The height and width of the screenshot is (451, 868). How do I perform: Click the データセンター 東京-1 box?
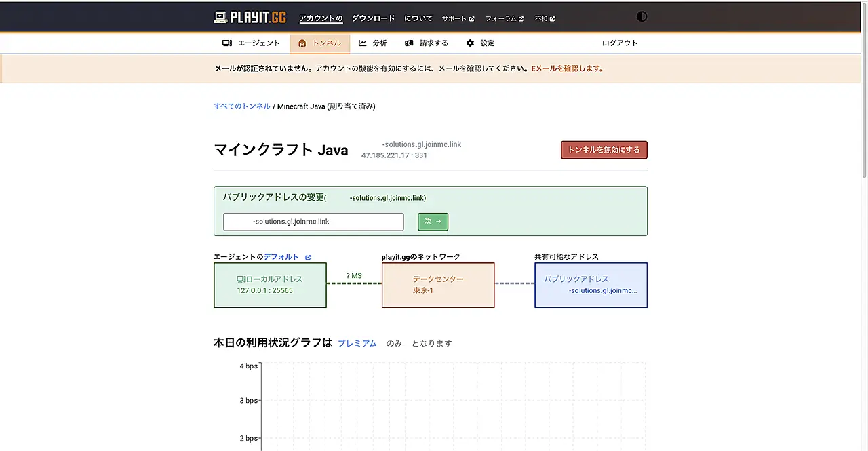438,285
